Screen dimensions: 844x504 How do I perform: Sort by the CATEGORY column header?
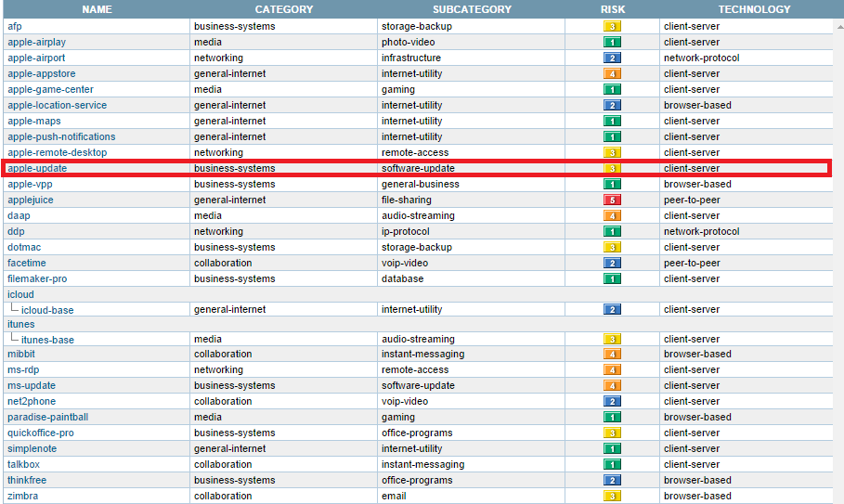coord(284,9)
